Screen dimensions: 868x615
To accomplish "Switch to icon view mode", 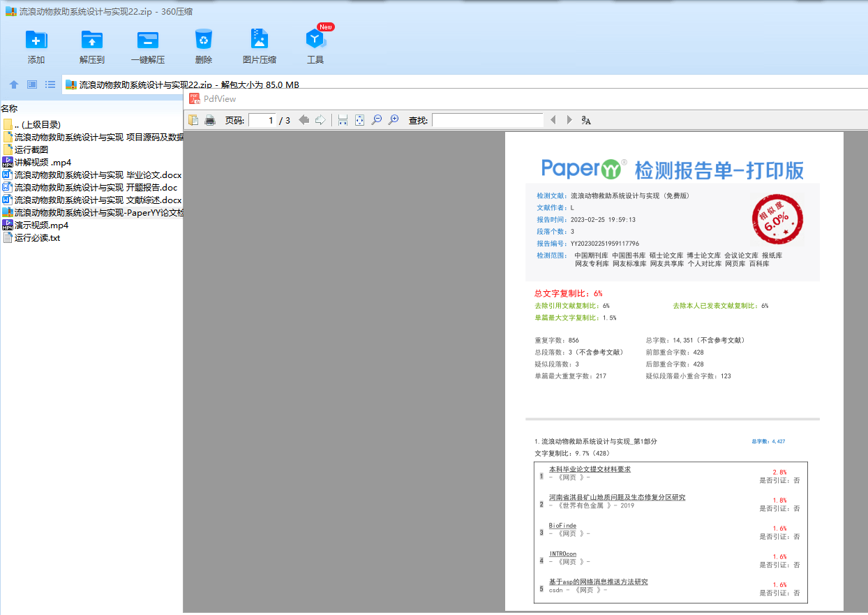I will tap(32, 84).
